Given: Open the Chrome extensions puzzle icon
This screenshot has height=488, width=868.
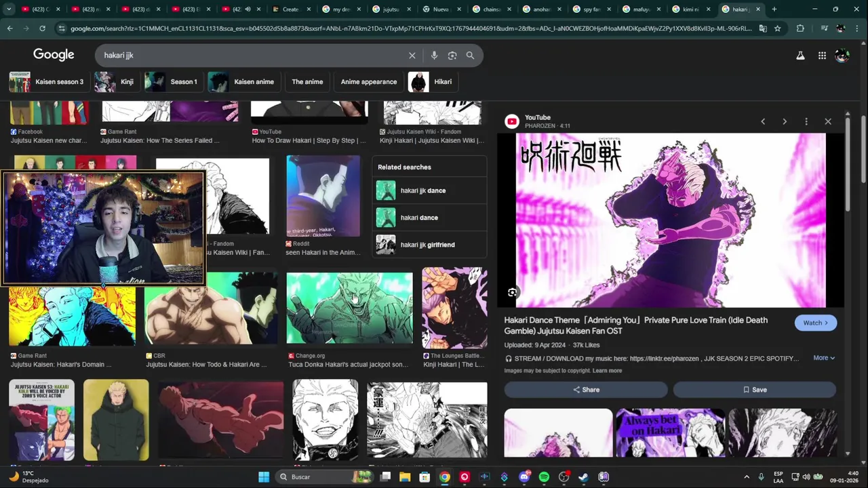Looking at the screenshot, I should click(x=800, y=28).
